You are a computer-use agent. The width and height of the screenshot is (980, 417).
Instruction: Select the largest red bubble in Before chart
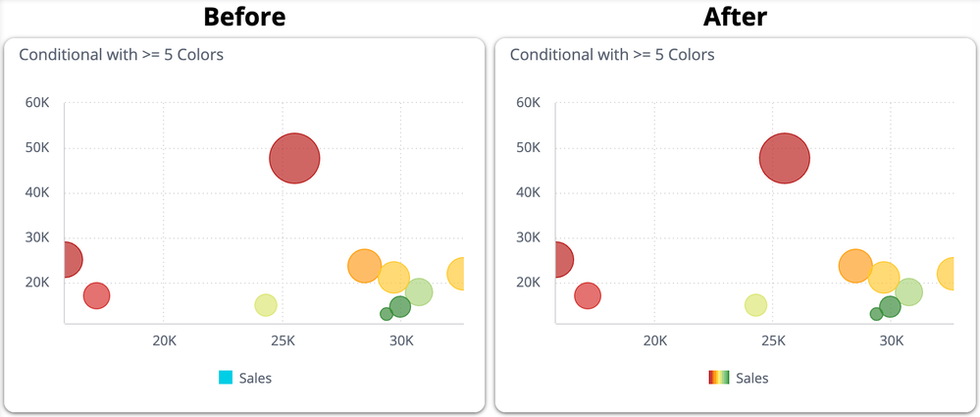[294, 159]
